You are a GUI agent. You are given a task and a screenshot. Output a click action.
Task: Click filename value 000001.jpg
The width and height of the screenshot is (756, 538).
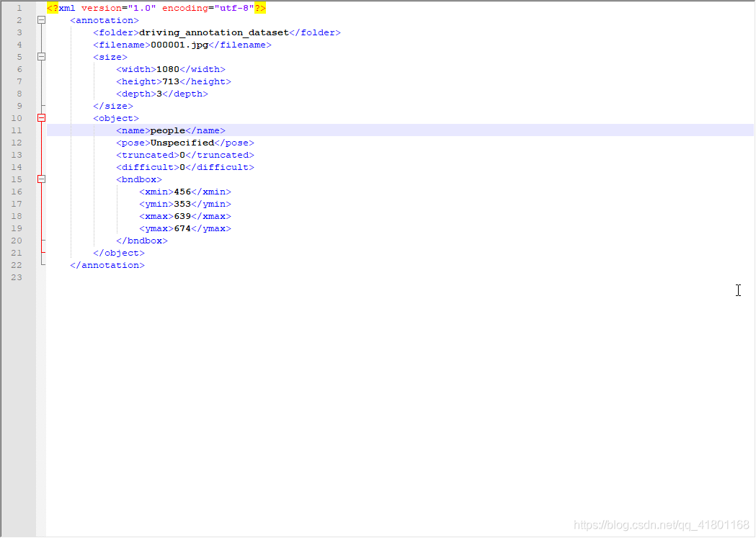pyautogui.click(x=179, y=45)
